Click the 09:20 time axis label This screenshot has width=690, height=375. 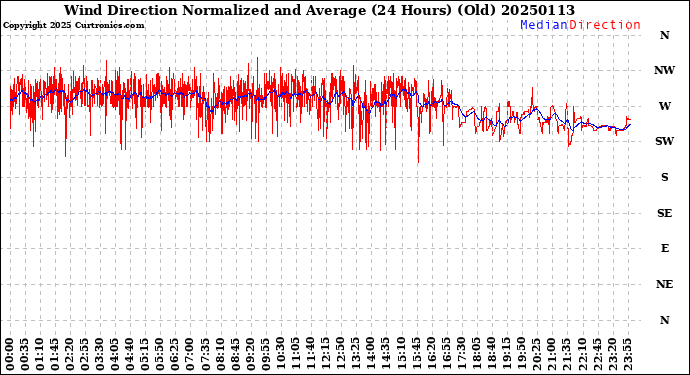[x=250, y=354]
